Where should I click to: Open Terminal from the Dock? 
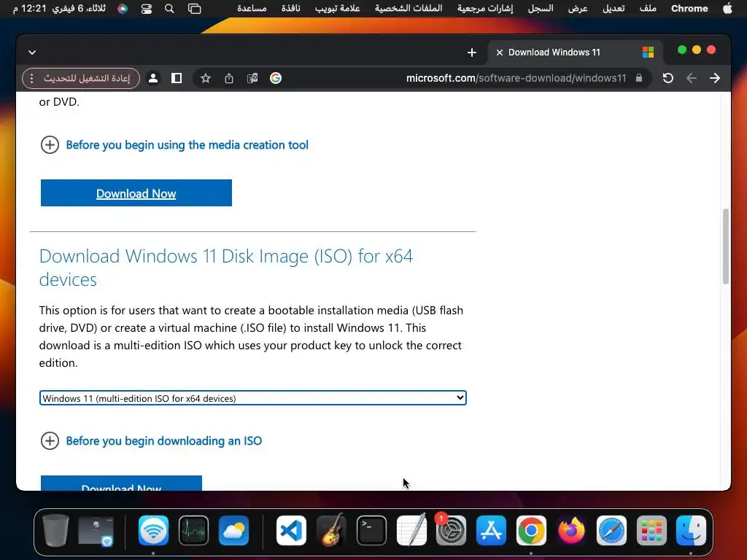(371, 531)
